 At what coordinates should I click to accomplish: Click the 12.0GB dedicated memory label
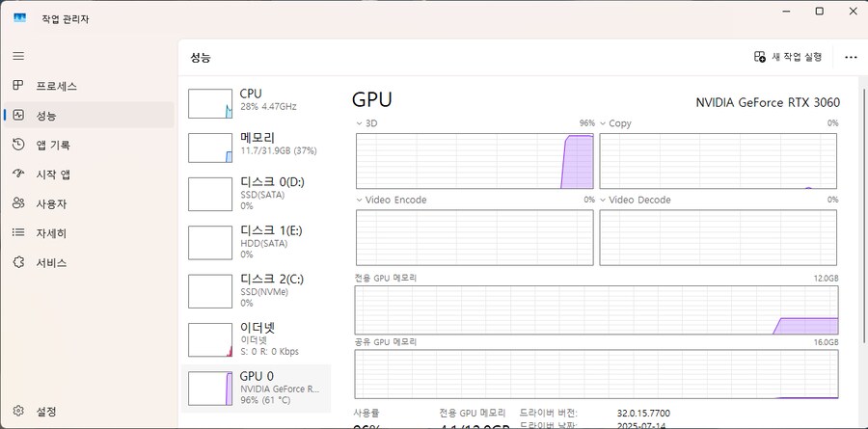point(826,278)
